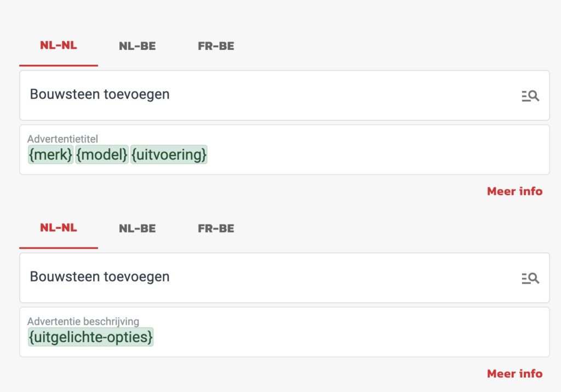Select the {model} placeholder tag
The image size is (561, 392).
coord(102,155)
